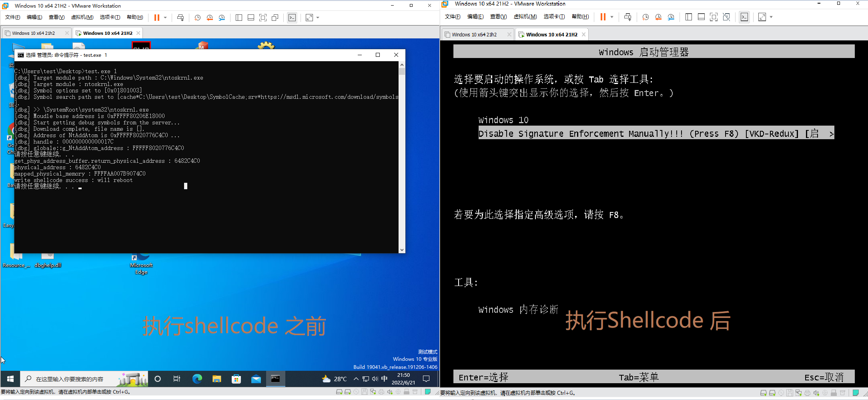
Task: Expand the stretch guest dropdown in right toolbar
Action: tap(771, 17)
